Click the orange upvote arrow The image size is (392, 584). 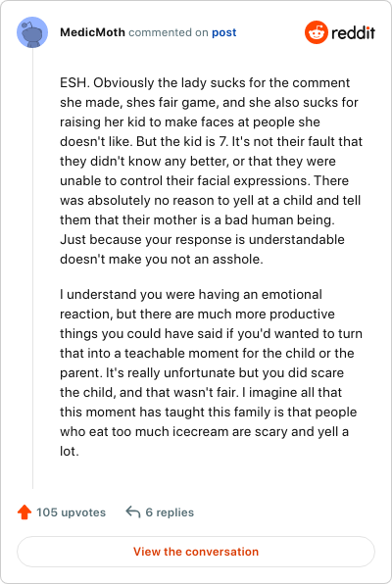[x=24, y=512]
